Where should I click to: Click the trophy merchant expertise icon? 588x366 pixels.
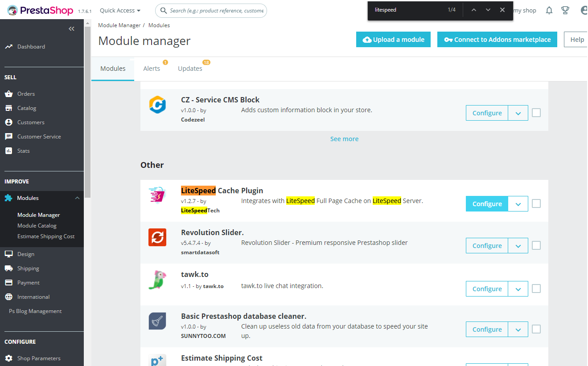tap(565, 10)
